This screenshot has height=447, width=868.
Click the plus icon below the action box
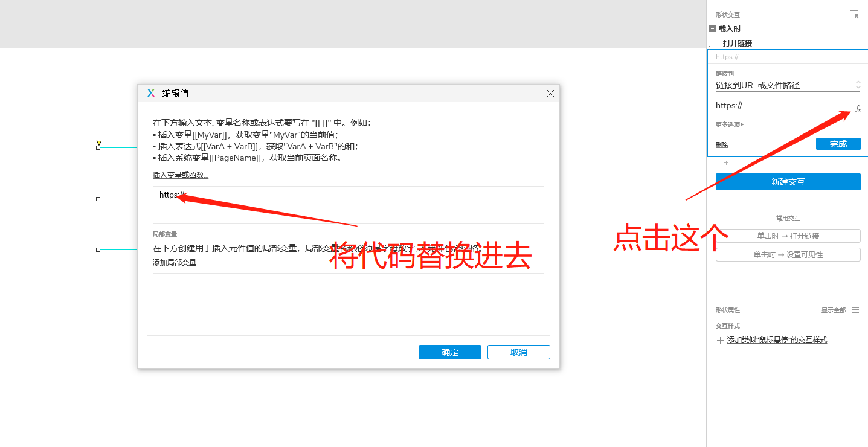click(x=726, y=163)
